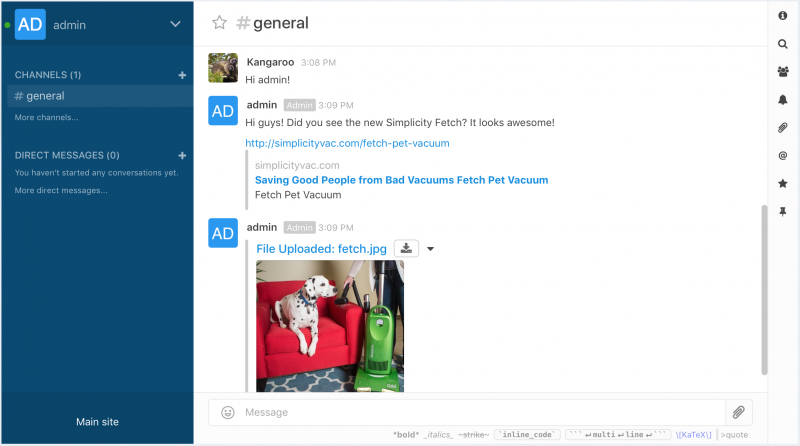Viewport: 800px width, 446px height.
Task: Open emoji picker in message box
Action: coord(228,412)
